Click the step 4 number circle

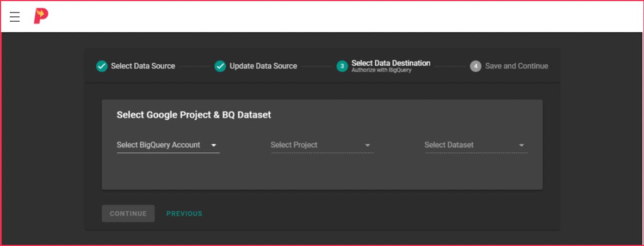coord(476,66)
